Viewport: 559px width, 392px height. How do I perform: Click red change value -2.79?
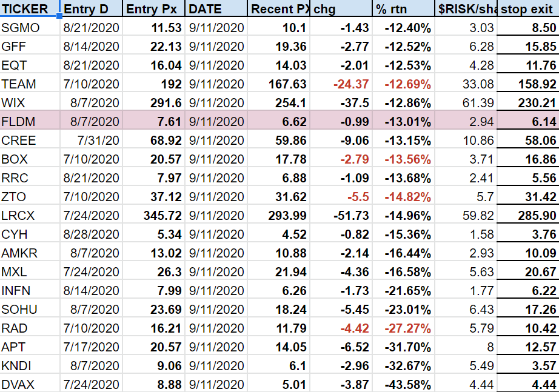pos(354,159)
